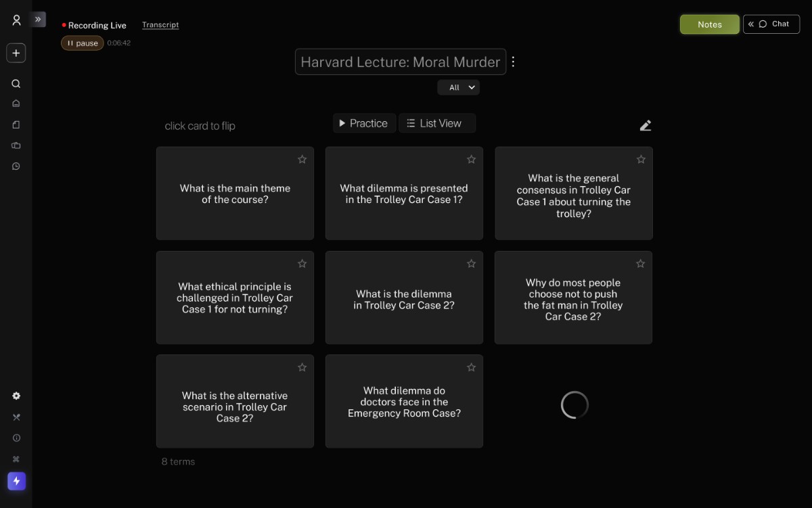This screenshot has height=508, width=812.
Task: Open the Transcript link
Action: pos(160,25)
